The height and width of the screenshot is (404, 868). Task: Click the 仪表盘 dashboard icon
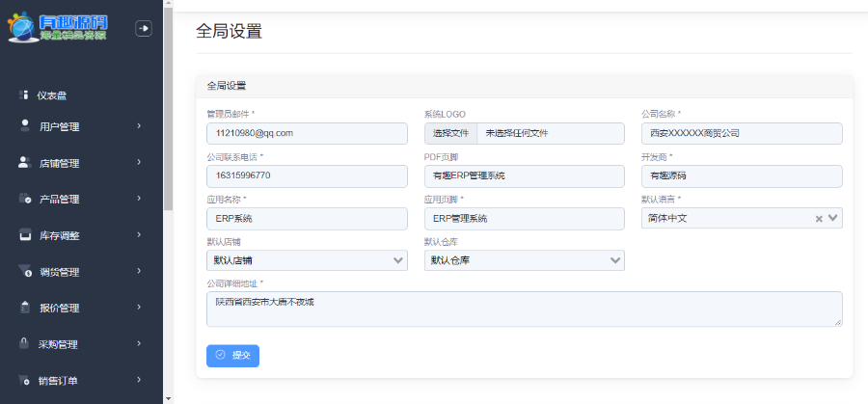(x=23, y=94)
